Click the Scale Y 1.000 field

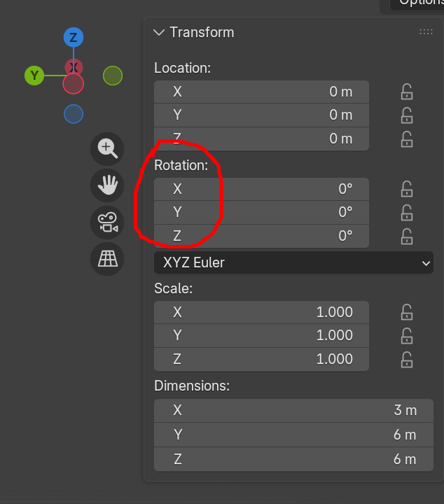pyautogui.click(x=261, y=335)
